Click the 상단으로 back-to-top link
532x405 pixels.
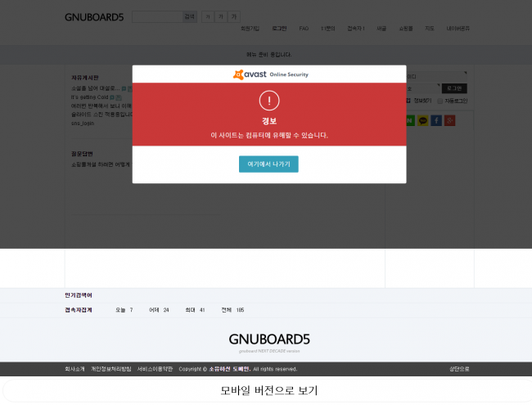coord(459,369)
